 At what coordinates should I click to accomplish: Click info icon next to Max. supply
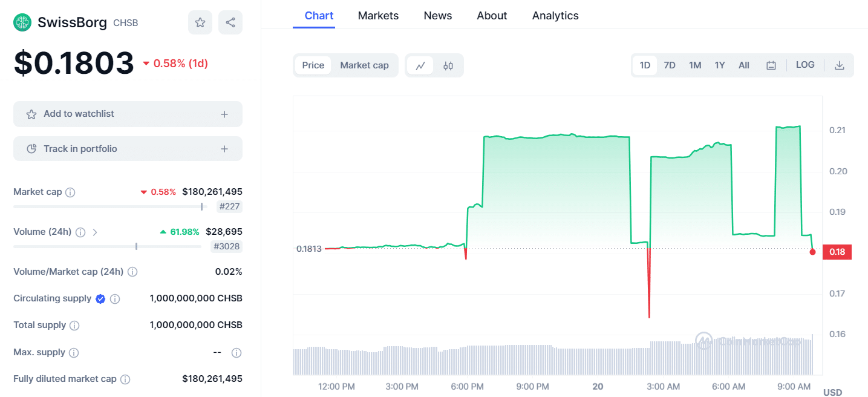pyautogui.click(x=74, y=352)
